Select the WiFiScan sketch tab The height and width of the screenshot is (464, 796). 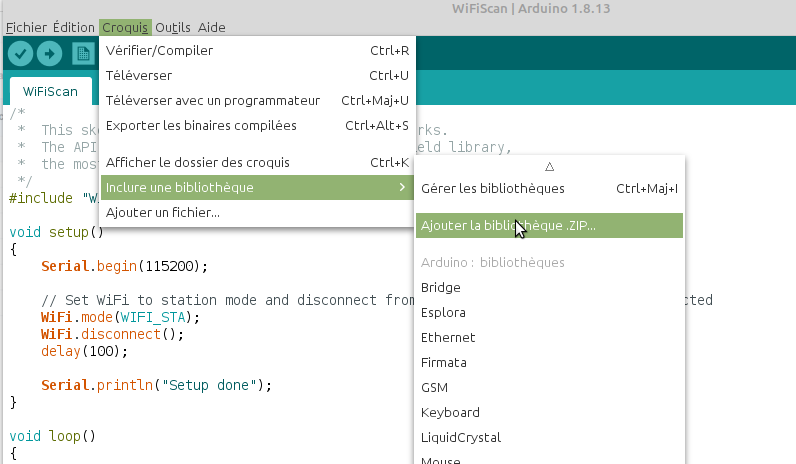pos(50,91)
